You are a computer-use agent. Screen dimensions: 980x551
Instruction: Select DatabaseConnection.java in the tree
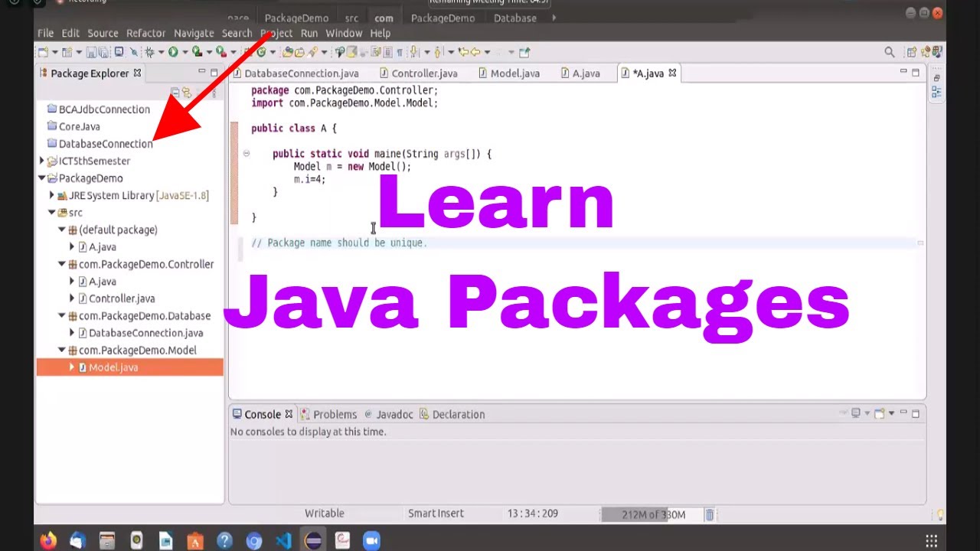pos(145,333)
